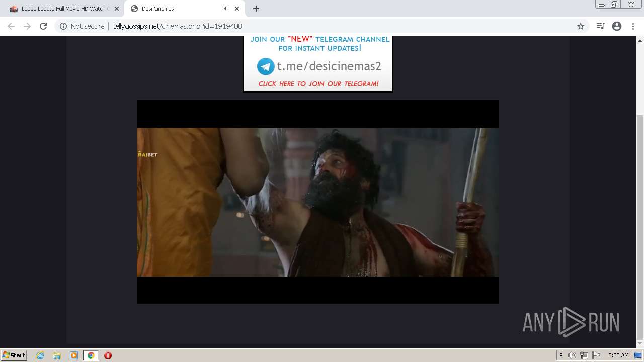Bookmark this page with star icon
Viewport: 644px width, 362px height.
581,26
